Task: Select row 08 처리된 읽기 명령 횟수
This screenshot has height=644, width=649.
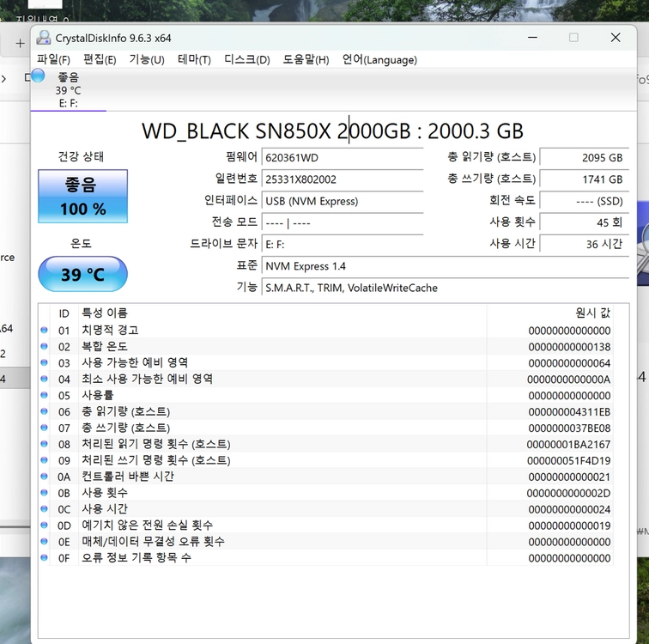Action: (x=326, y=444)
